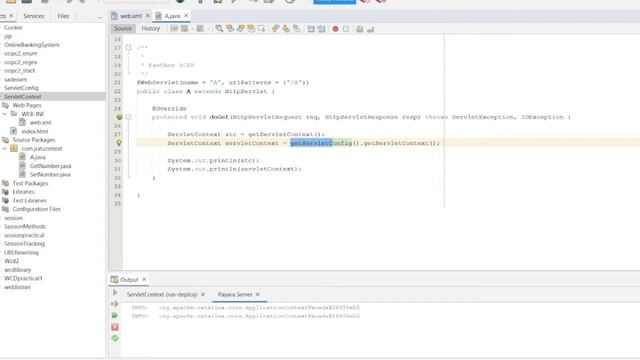Select SetNumber.java in the Projects tree
This screenshot has height=360, width=640.
[x=50, y=174]
